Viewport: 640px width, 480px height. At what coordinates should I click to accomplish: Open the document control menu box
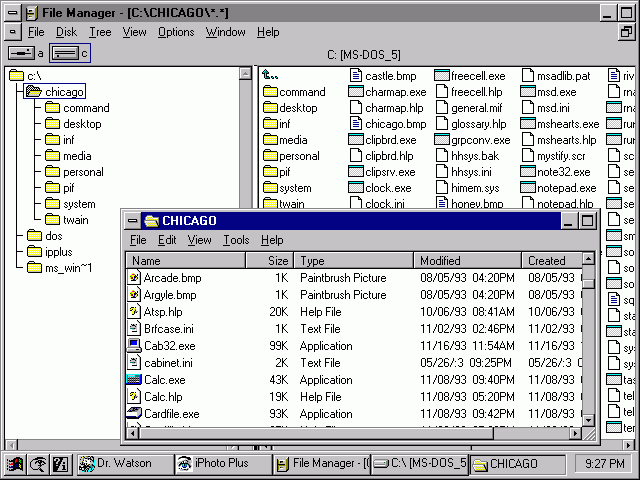coord(13,32)
